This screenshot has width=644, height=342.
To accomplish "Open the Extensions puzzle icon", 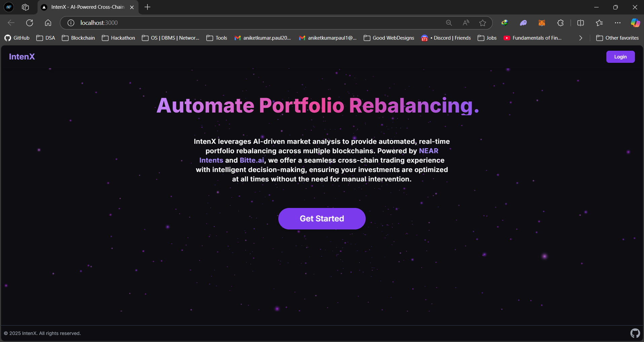I will 560,23.
